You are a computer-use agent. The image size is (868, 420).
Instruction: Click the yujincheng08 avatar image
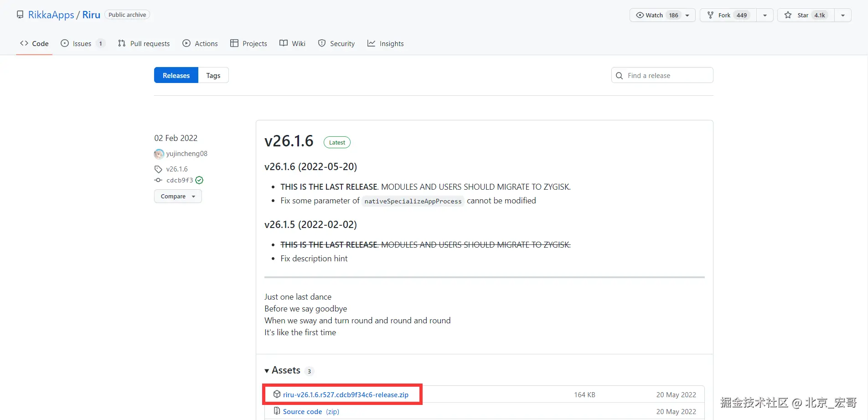[159, 154]
